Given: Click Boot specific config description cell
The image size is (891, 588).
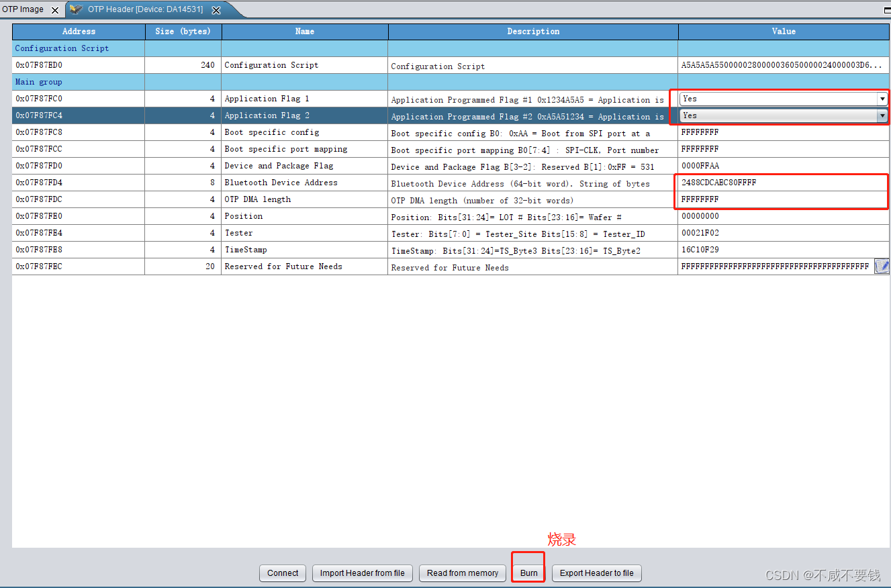Looking at the screenshot, I should click(x=533, y=132).
